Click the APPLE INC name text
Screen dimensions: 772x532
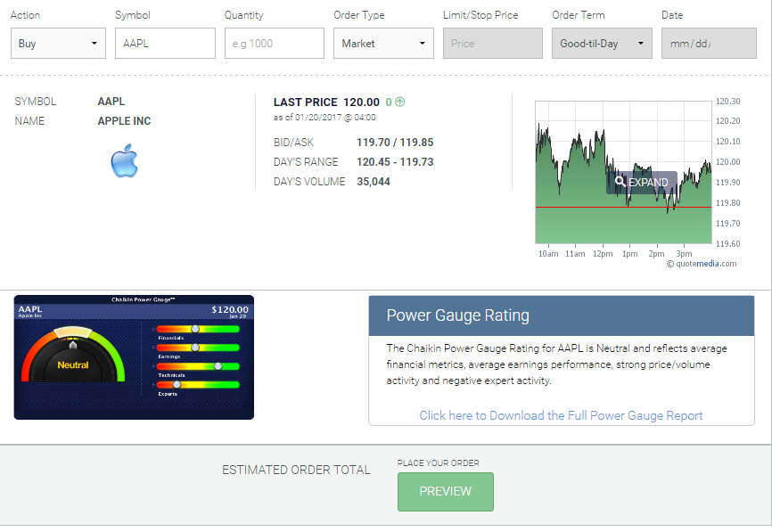[124, 121]
